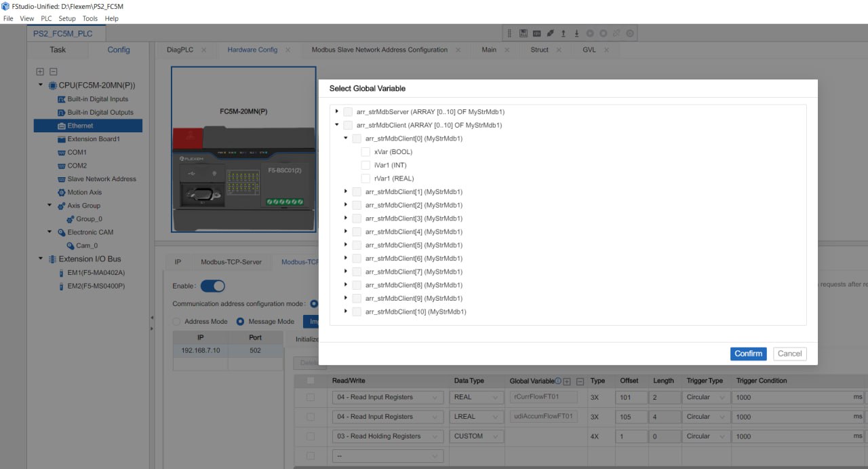Click the upload arrow icon in top toolbar
Screen dimensions: 868x469
(x=564, y=33)
